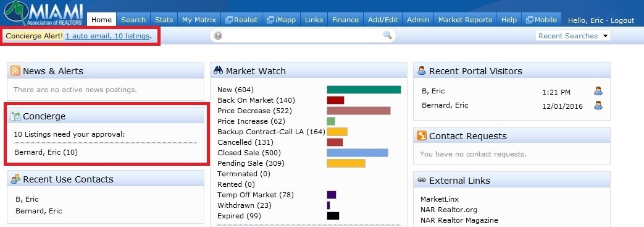Click the Concierge panel icon
The height and width of the screenshot is (227, 644).
[15, 116]
